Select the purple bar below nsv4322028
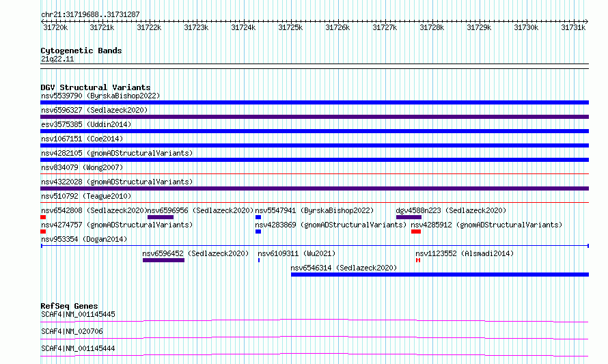 pos(314,188)
